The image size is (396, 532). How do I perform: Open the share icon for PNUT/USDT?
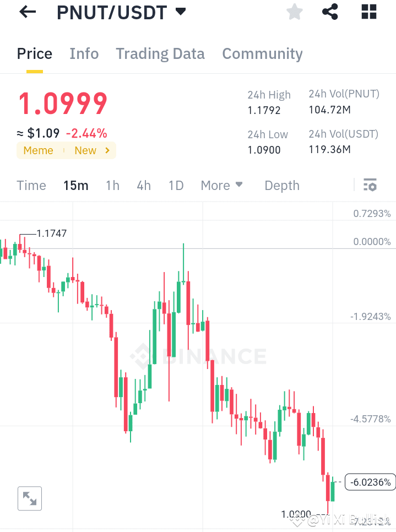pyautogui.click(x=330, y=12)
